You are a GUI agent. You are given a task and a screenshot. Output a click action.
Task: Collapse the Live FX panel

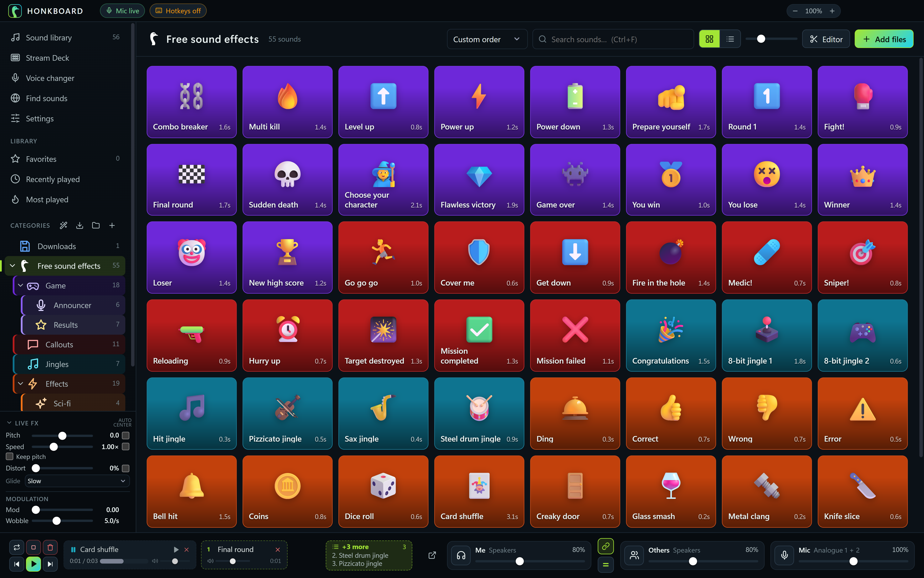pyautogui.click(x=9, y=423)
